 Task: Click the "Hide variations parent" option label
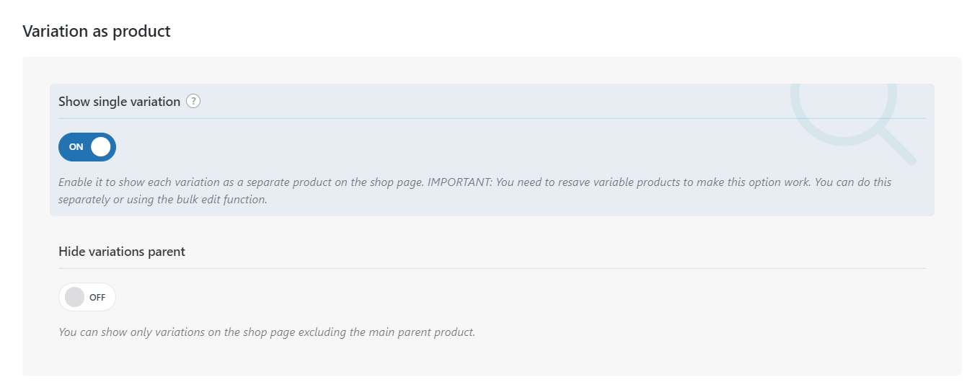[x=122, y=252]
